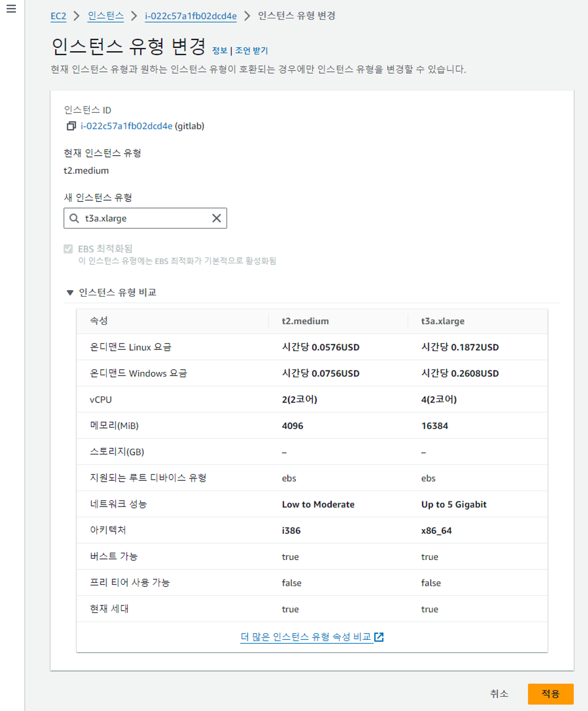Open 더 많은 인스턴스 유형 속성 비교 link
The image size is (588, 711).
point(306,637)
